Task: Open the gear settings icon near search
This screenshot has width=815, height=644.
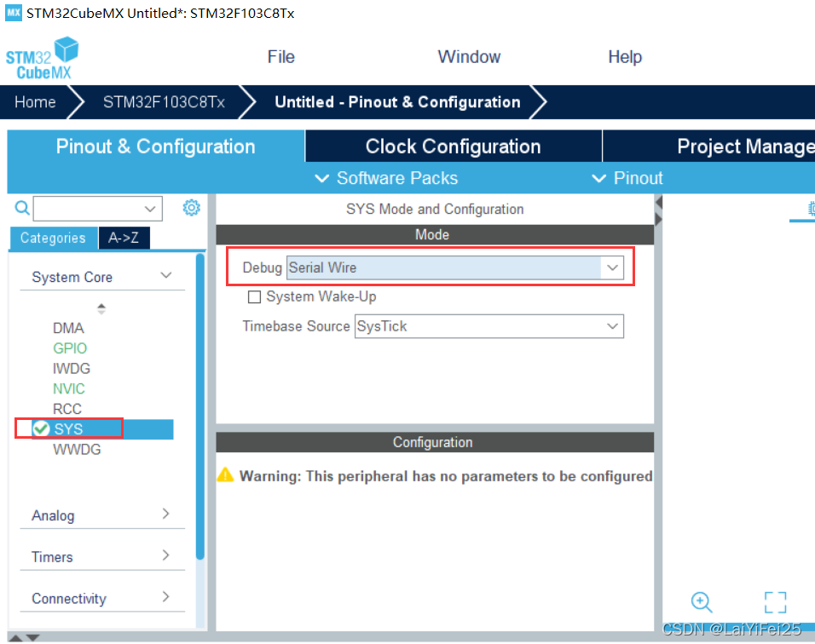Action: (x=191, y=208)
